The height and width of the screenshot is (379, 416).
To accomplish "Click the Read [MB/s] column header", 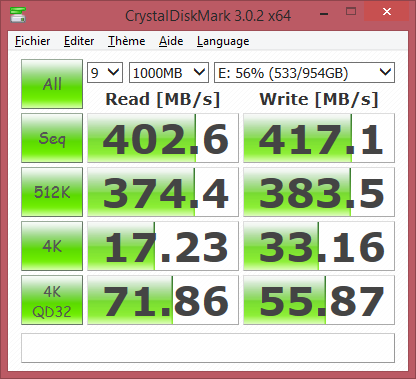I will pyautogui.click(x=163, y=99).
